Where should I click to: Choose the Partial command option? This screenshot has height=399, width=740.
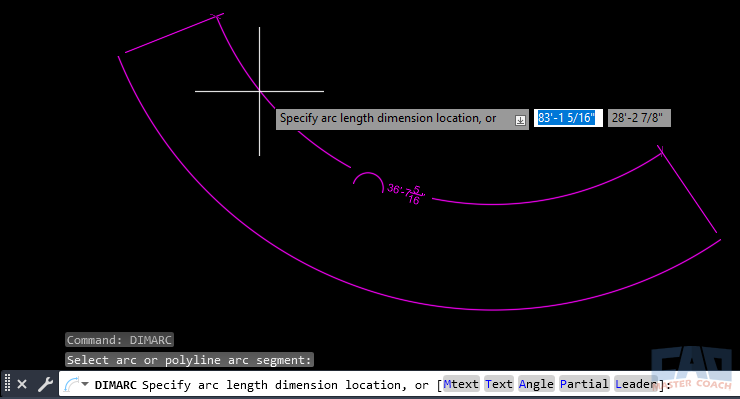click(x=584, y=384)
